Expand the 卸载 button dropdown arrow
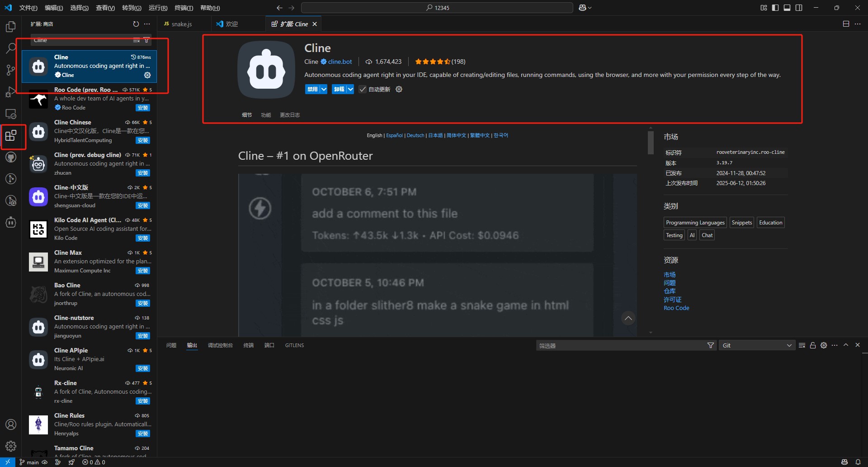 (x=350, y=89)
